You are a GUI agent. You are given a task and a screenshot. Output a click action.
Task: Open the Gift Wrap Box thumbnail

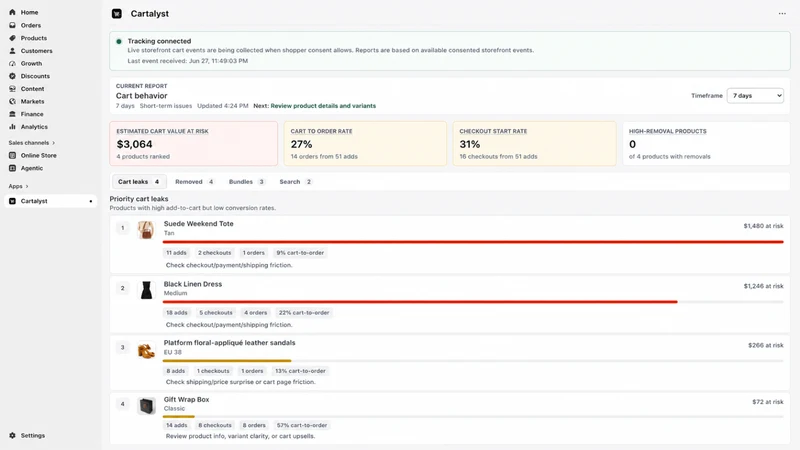coord(146,406)
